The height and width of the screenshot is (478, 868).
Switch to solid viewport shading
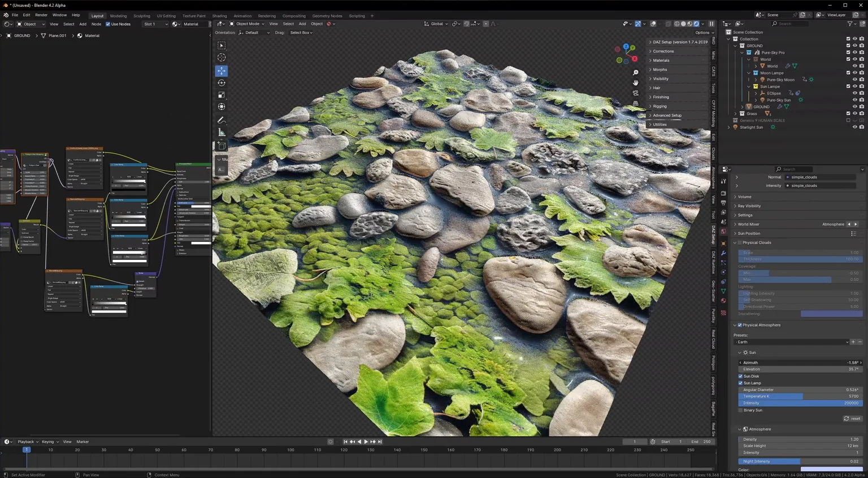[x=683, y=24]
